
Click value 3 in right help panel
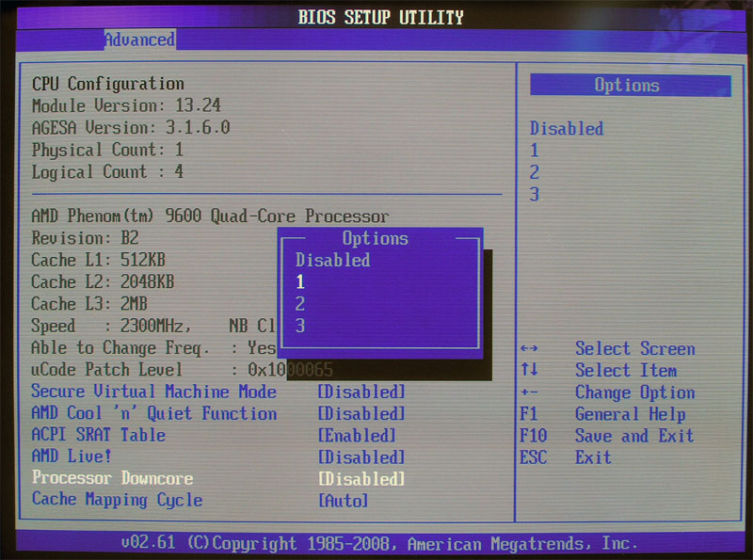[535, 194]
